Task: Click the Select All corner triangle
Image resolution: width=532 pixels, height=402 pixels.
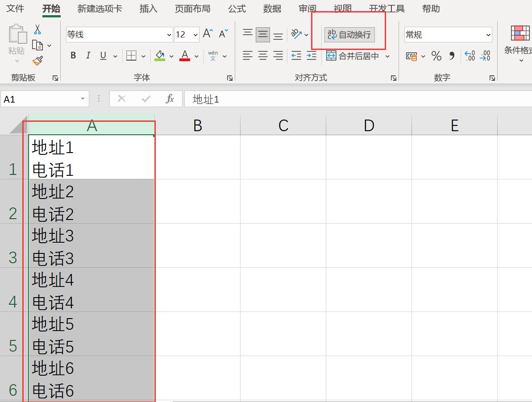Action: [x=18, y=125]
